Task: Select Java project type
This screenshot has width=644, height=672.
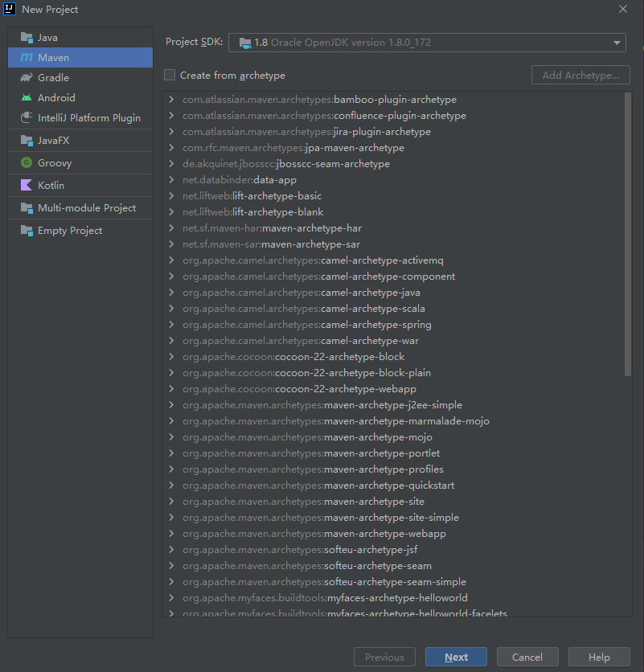Action: click(x=80, y=38)
